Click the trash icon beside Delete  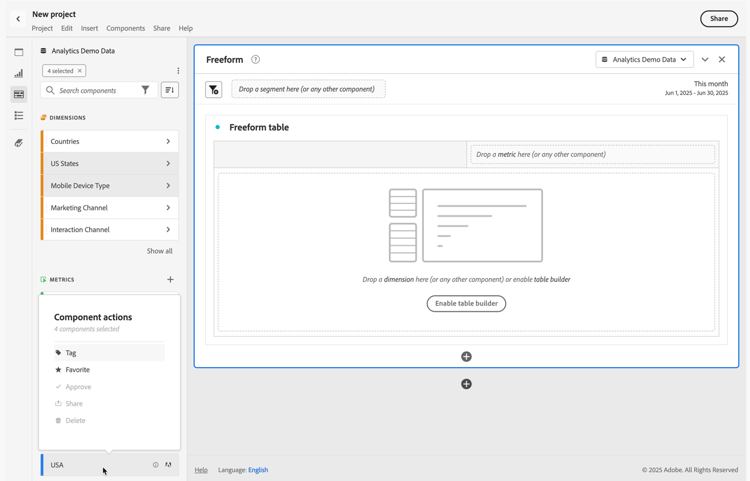pos(58,420)
